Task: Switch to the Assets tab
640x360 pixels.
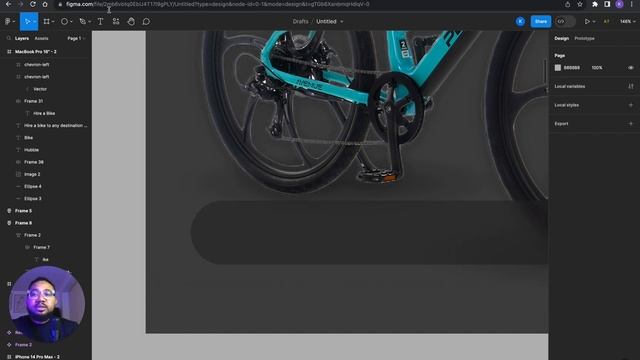Action: tap(41, 38)
